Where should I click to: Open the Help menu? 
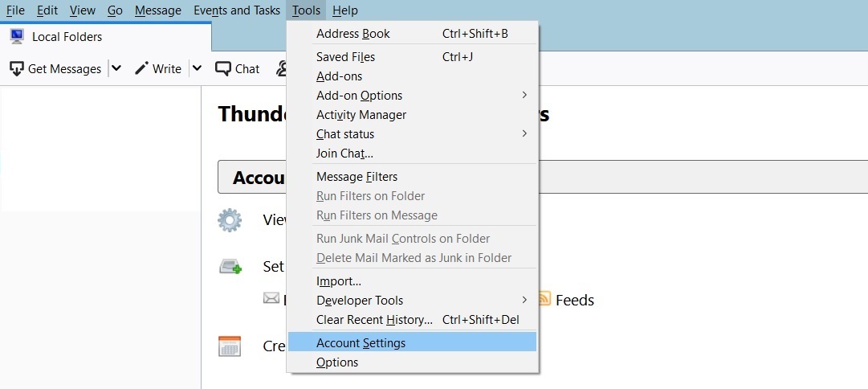(x=345, y=10)
